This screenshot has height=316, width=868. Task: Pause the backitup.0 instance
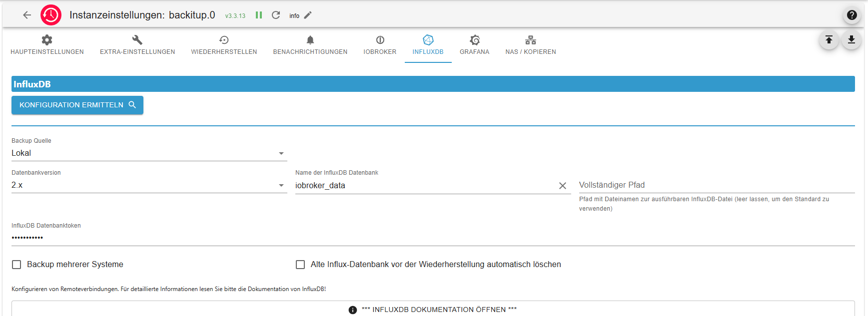click(x=259, y=15)
